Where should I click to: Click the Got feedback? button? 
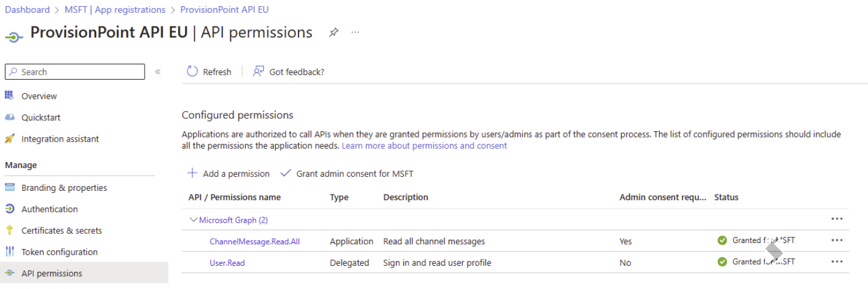pyautogui.click(x=289, y=72)
